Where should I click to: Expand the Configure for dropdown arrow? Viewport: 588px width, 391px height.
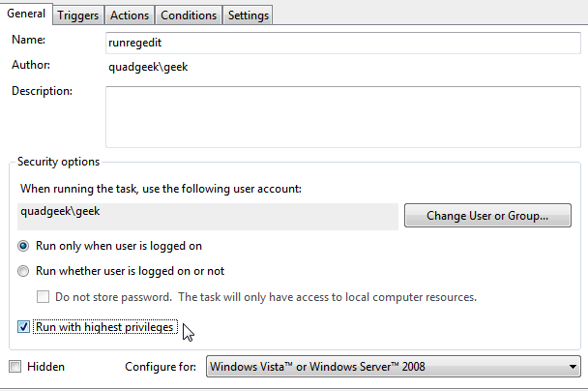[573, 367]
